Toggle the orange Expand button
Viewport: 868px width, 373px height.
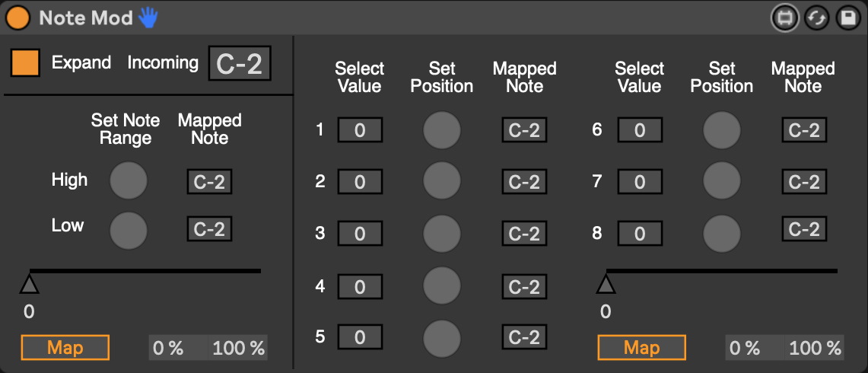pyautogui.click(x=25, y=62)
